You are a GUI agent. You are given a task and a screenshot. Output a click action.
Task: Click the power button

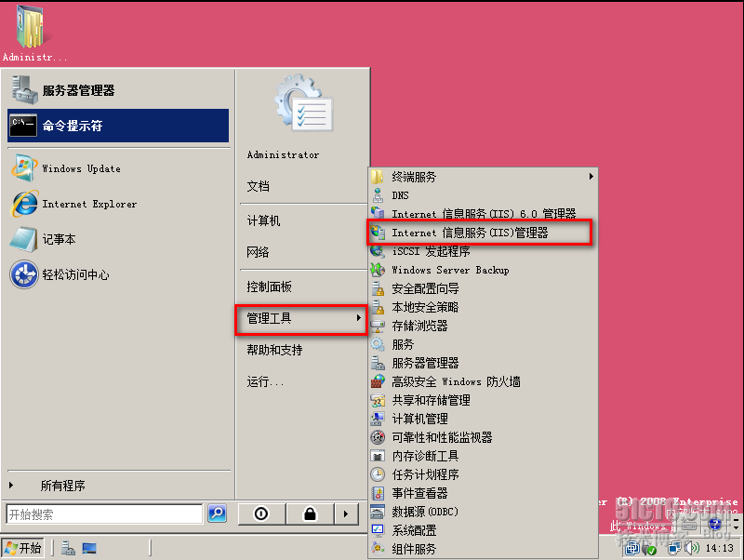[x=261, y=513]
